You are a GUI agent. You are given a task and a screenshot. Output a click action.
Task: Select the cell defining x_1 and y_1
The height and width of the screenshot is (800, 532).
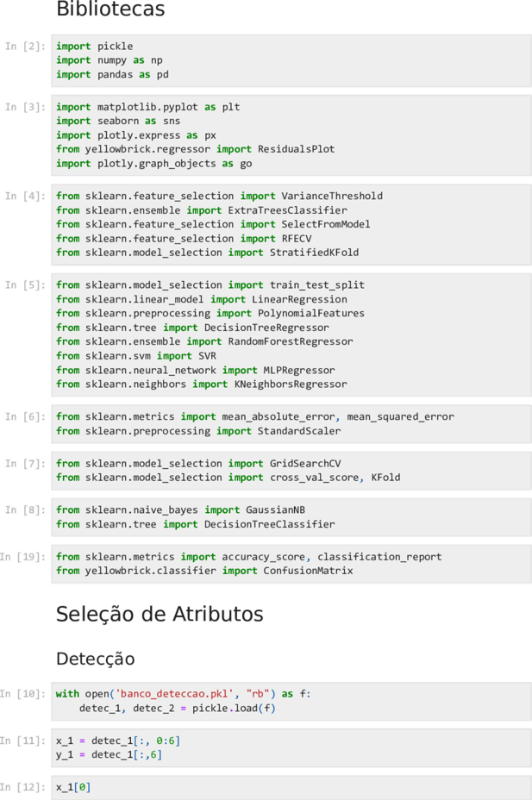click(291, 747)
